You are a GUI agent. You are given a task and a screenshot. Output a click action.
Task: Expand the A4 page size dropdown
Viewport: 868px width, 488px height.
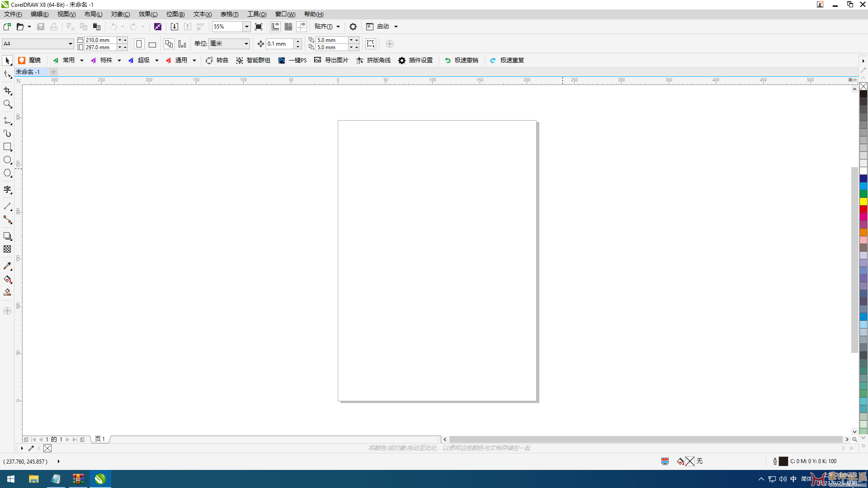pyautogui.click(x=70, y=44)
